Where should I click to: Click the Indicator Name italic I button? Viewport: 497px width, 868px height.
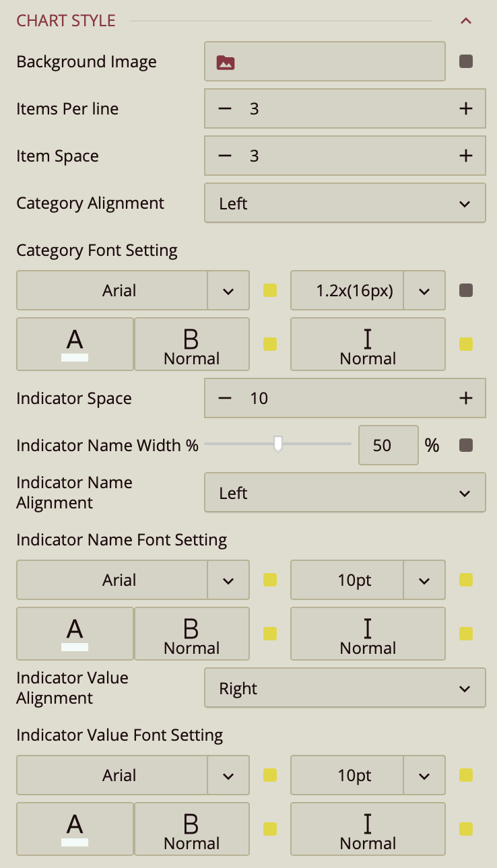[x=368, y=634]
